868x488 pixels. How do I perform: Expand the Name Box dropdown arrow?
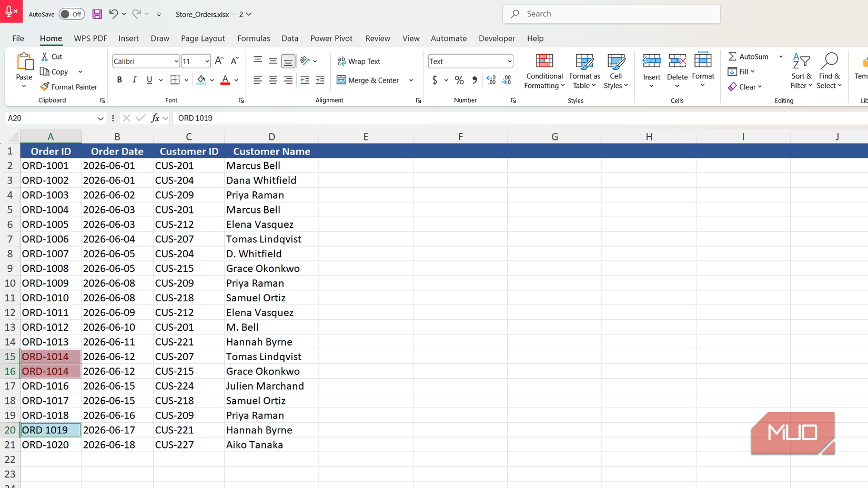100,118
